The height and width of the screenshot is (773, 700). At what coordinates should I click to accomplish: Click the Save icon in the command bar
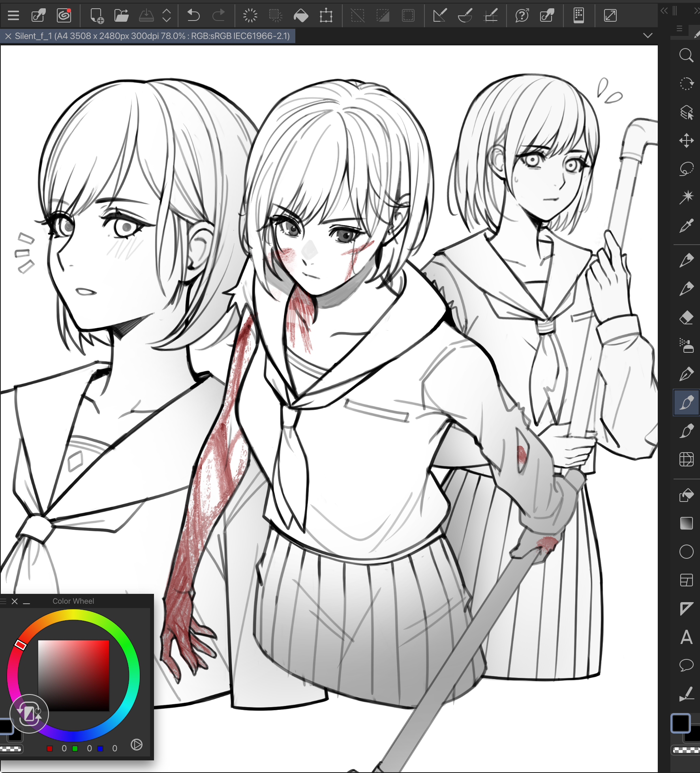[x=146, y=16]
